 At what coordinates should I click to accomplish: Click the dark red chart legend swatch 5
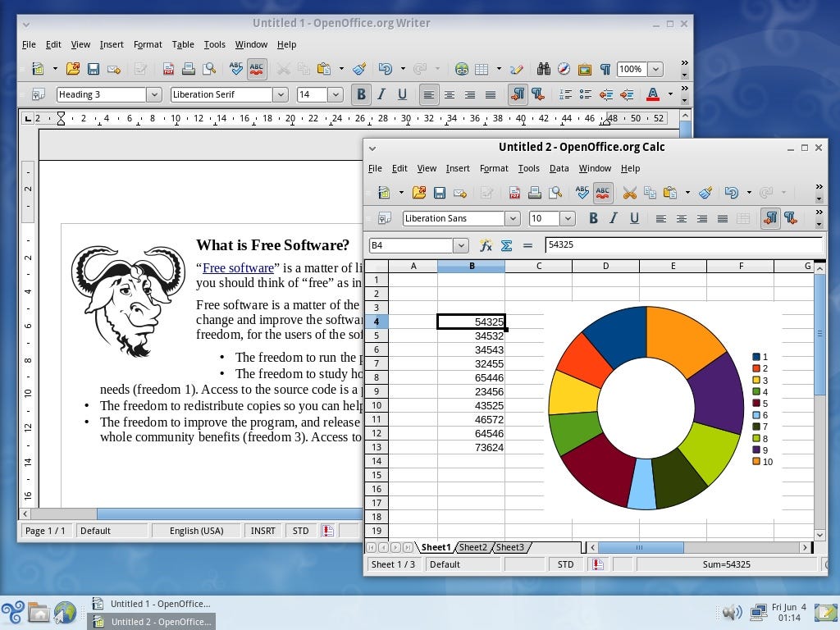coord(756,404)
